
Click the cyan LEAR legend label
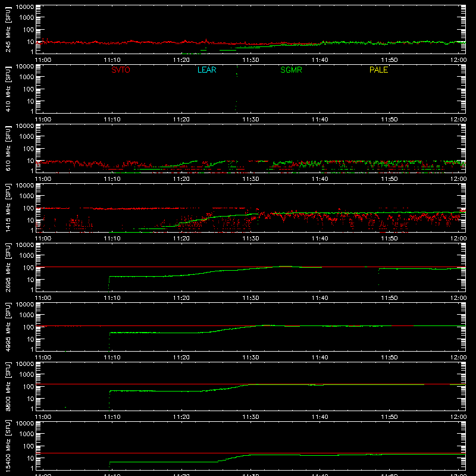206,70
